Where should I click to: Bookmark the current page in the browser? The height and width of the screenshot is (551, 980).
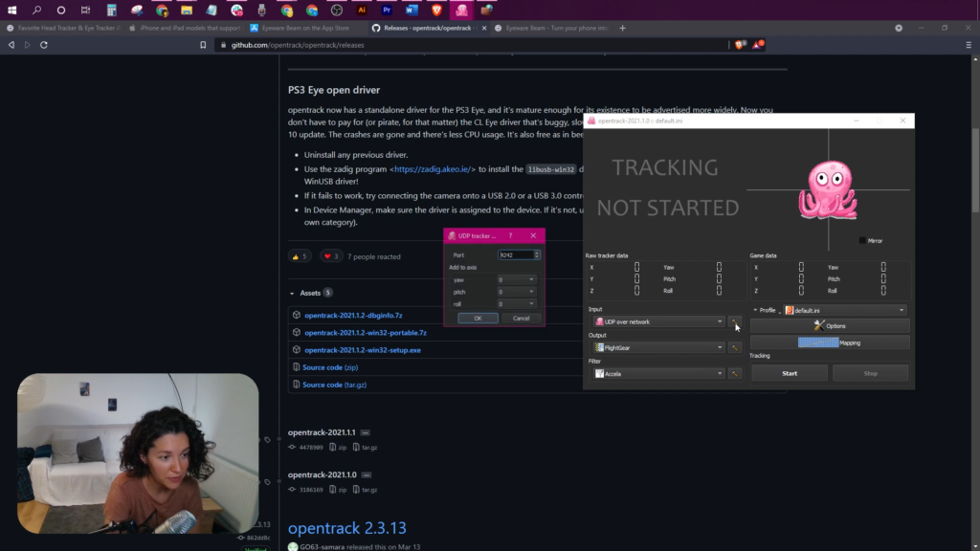[x=203, y=45]
